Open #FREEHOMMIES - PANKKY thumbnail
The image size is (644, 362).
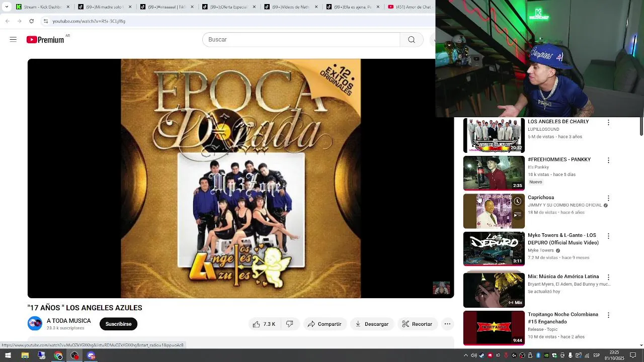tap(494, 173)
